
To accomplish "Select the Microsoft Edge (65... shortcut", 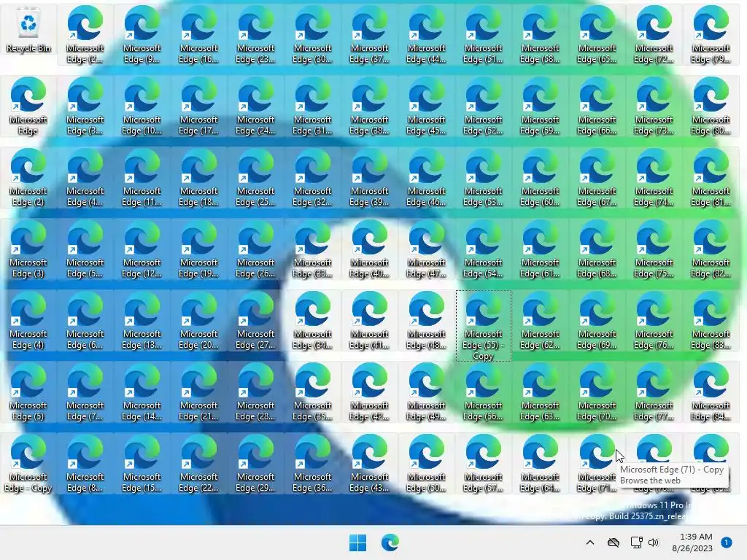I will click(597, 35).
